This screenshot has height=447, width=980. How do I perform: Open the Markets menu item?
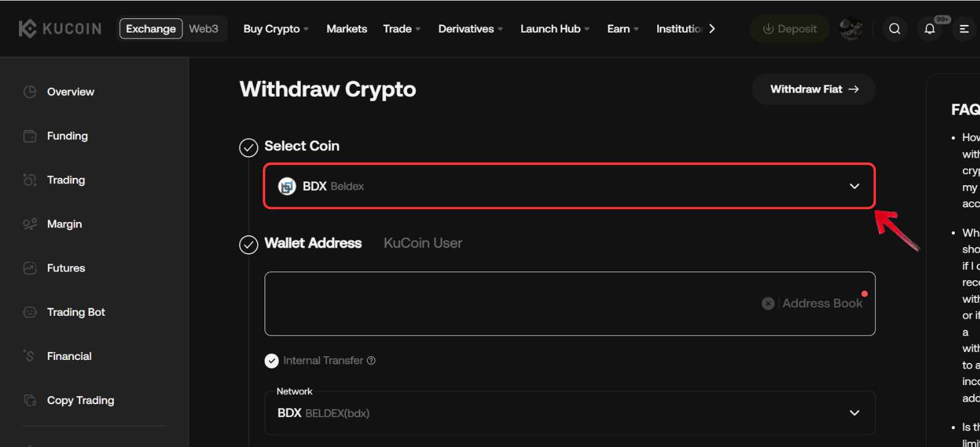coord(347,28)
